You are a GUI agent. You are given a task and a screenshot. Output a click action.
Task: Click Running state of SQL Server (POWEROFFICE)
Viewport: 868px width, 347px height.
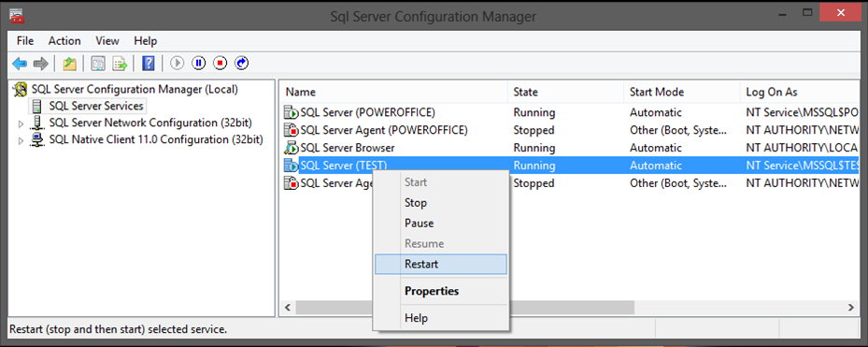click(534, 112)
